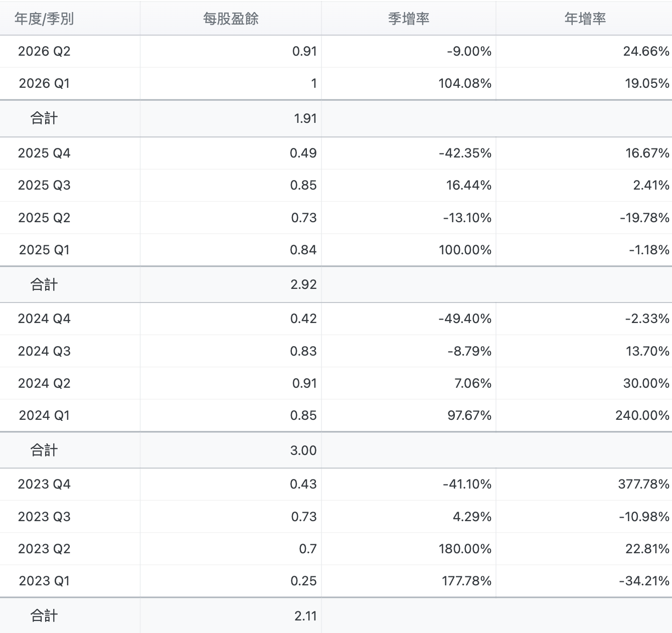
Task: Select the 2026 Q1 row label
Action: [x=44, y=83]
